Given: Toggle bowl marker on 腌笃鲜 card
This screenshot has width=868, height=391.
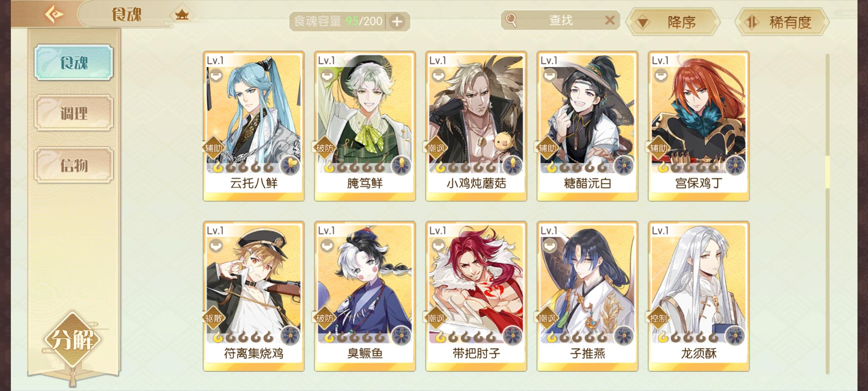Looking at the screenshot, I should [327, 76].
